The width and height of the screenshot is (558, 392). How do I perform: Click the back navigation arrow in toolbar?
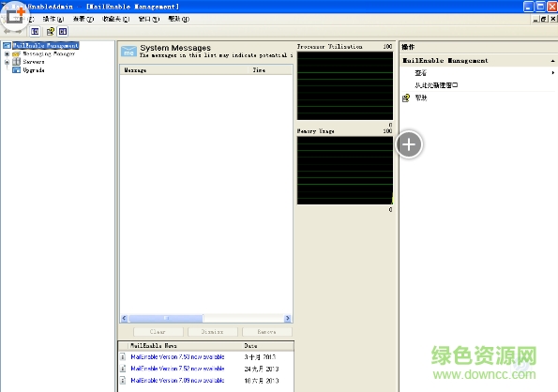pos(8,32)
